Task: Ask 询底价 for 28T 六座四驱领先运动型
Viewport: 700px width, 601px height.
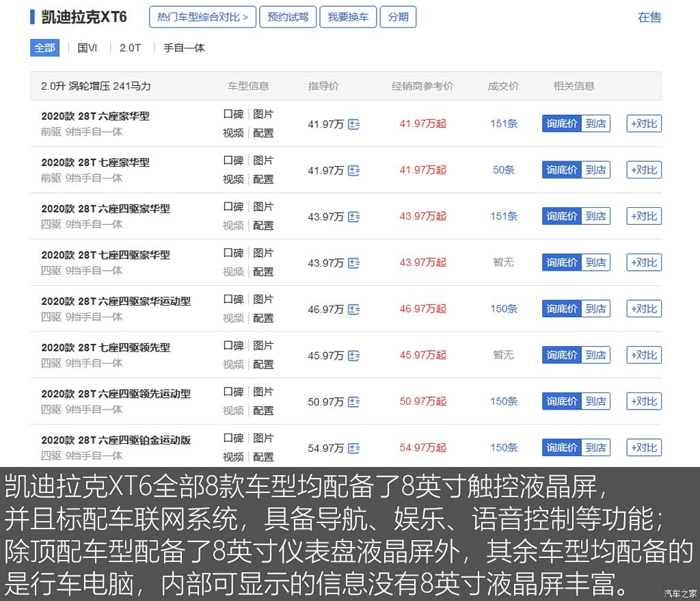Action: pyautogui.click(x=562, y=401)
